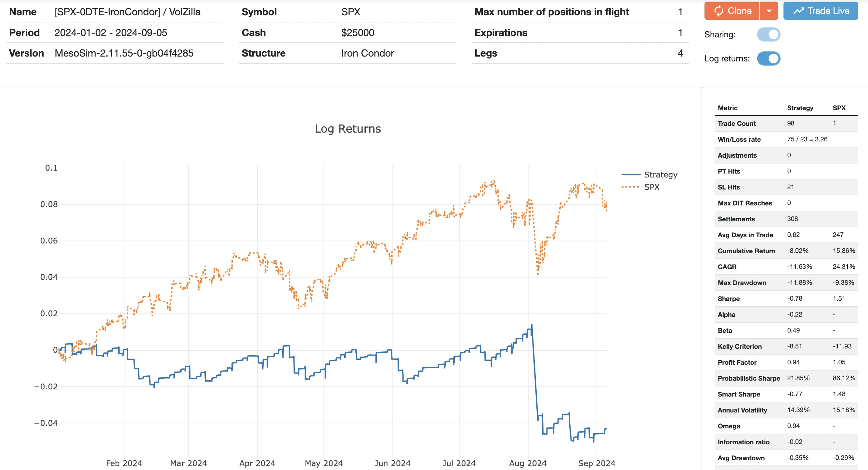Click the blue Strategy legend line

click(630, 175)
